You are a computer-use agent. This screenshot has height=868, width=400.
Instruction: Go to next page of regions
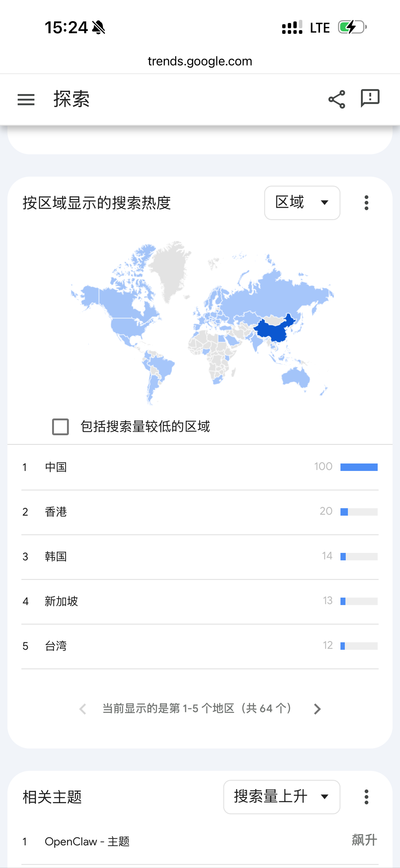pyautogui.click(x=317, y=709)
